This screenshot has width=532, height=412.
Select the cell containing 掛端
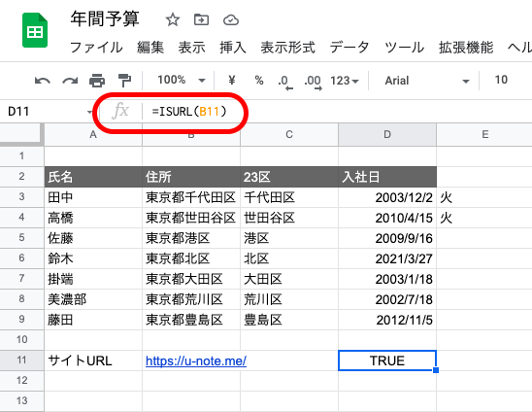pyautogui.click(x=93, y=279)
